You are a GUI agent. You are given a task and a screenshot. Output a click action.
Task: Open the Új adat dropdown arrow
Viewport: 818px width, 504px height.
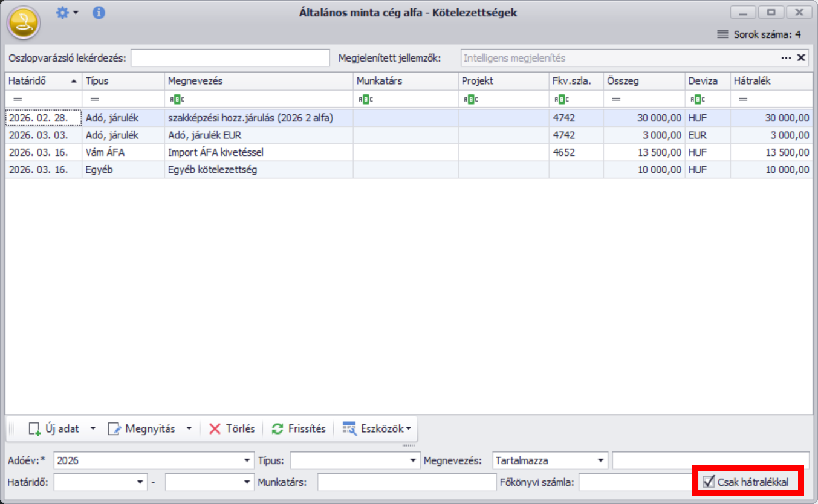(x=93, y=429)
